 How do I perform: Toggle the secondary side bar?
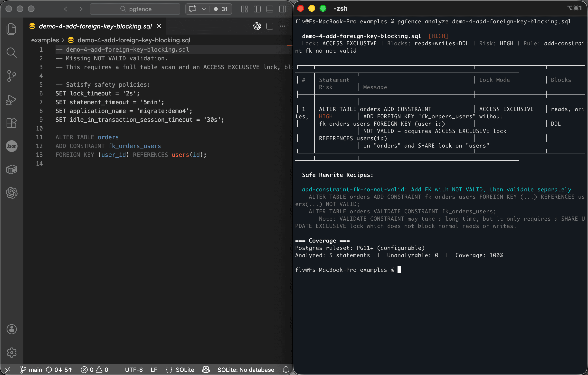pyautogui.click(x=282, y=9)
